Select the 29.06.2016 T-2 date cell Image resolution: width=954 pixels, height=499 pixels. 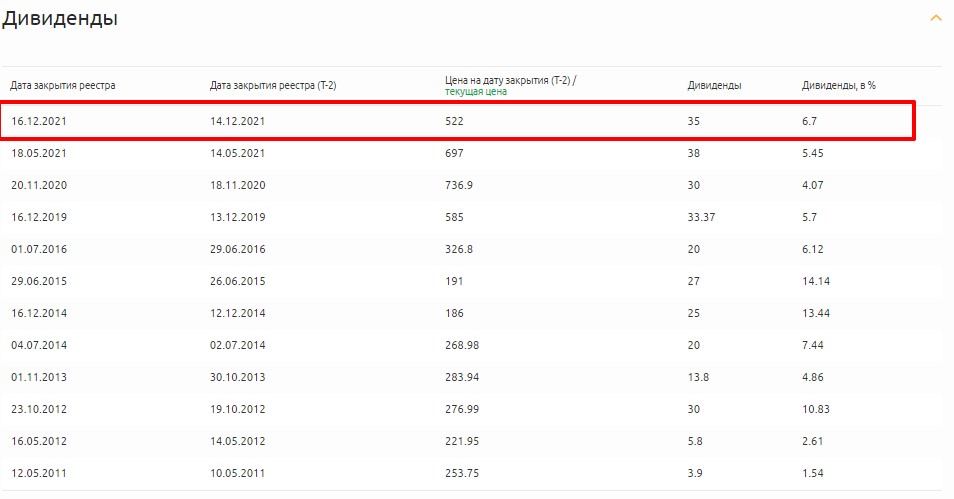(x=238, y=249)
